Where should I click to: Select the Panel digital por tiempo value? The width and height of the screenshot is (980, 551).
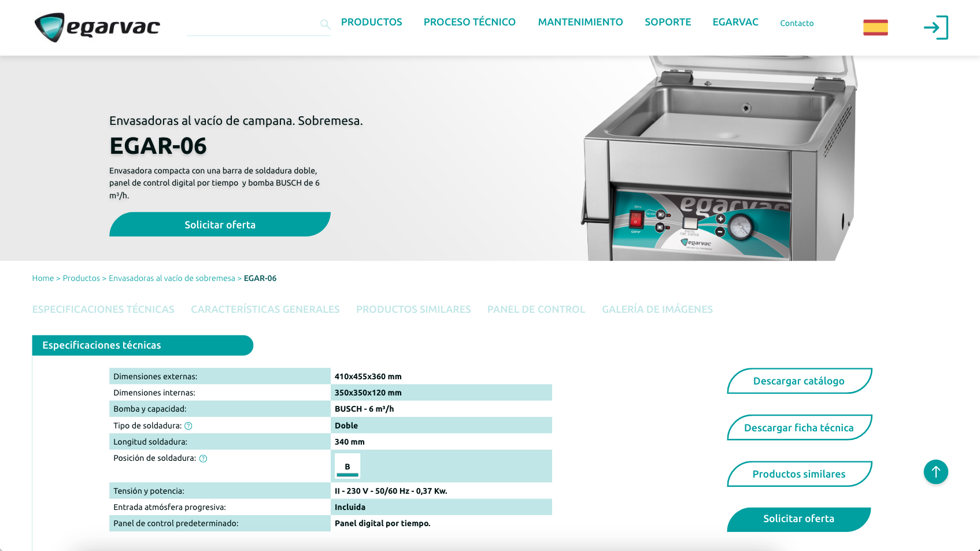(x=382, y=523)
